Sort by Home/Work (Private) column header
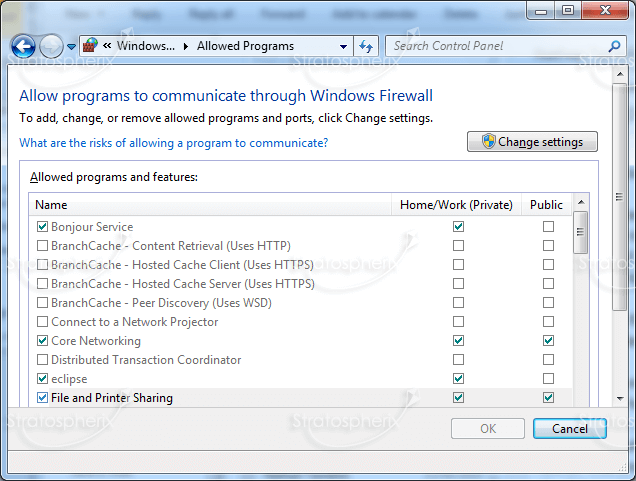Image resolution: width=636 pixels, height=481 pixels. coord(456,205)
